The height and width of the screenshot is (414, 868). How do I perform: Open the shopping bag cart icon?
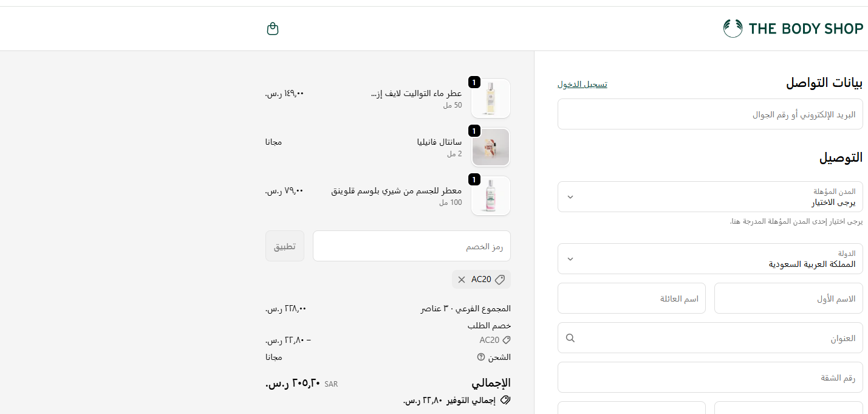pos(273,28)
